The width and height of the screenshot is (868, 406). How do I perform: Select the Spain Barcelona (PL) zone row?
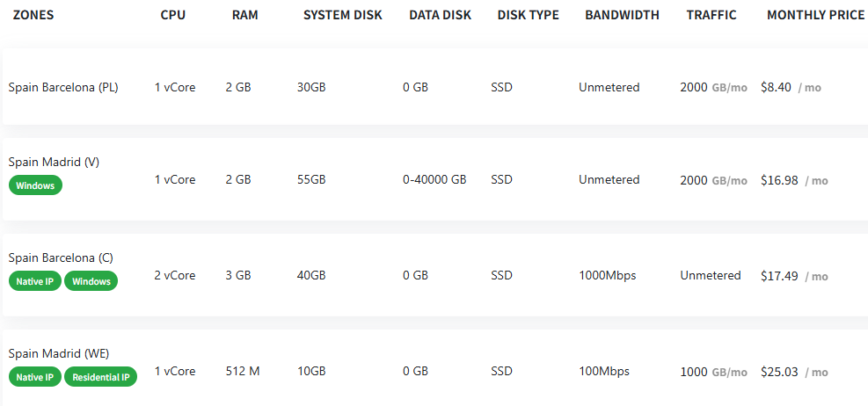[x=435, y=87]
